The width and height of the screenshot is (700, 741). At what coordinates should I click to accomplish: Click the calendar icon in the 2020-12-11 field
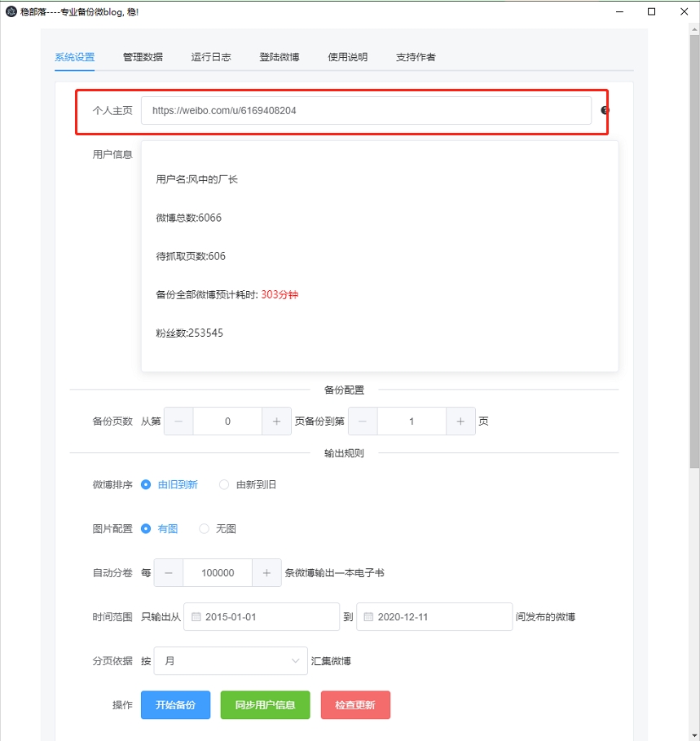[367, 616]
